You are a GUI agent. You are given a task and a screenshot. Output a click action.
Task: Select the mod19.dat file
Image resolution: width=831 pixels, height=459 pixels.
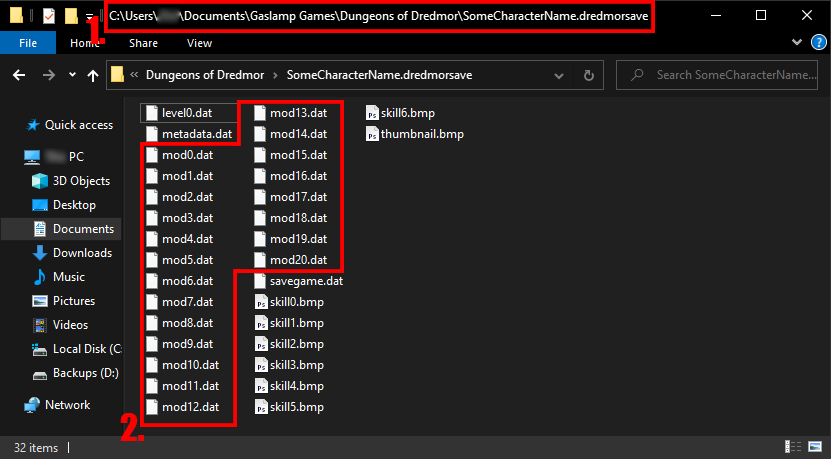(x=290, y=239)
